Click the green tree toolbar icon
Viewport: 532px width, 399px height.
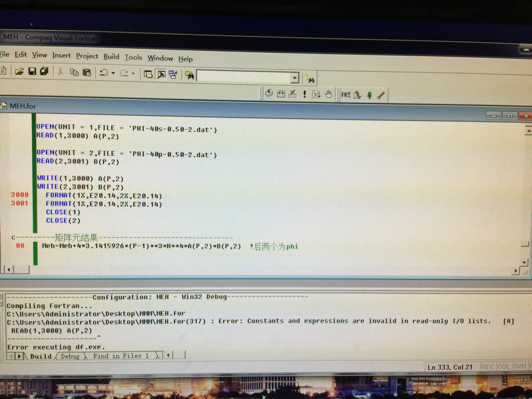[x=369, y=95]
